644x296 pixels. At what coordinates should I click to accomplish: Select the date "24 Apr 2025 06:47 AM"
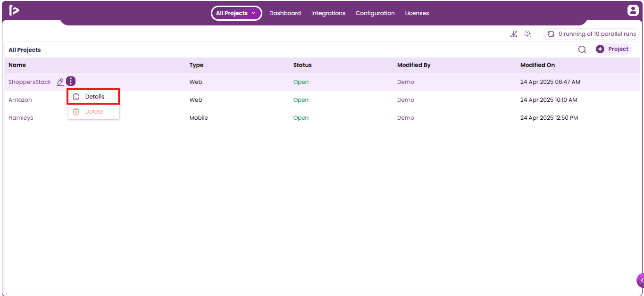[550, 82]
